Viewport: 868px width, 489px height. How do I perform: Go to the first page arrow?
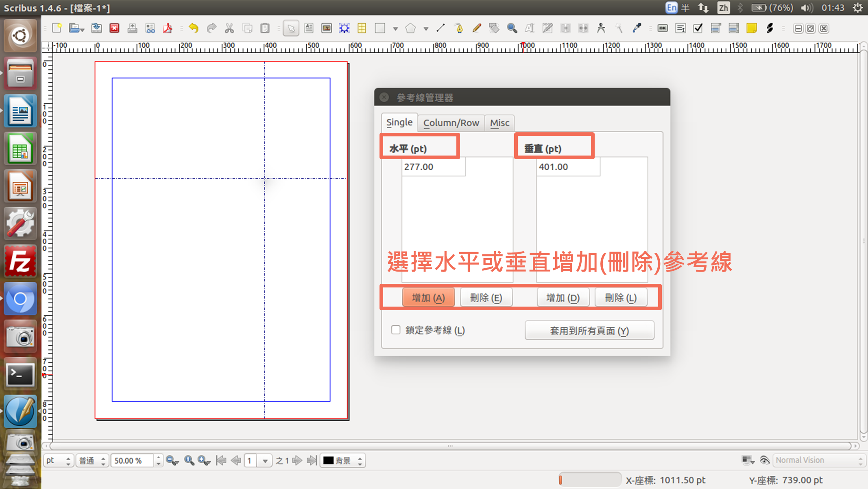click(x=221, y=460)
